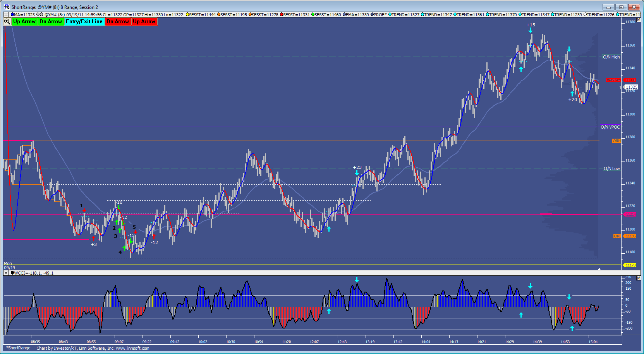The height and width of the screenshot is (354, 644).
Task: Click the orange ORH label
Action: tap(617, 141)
